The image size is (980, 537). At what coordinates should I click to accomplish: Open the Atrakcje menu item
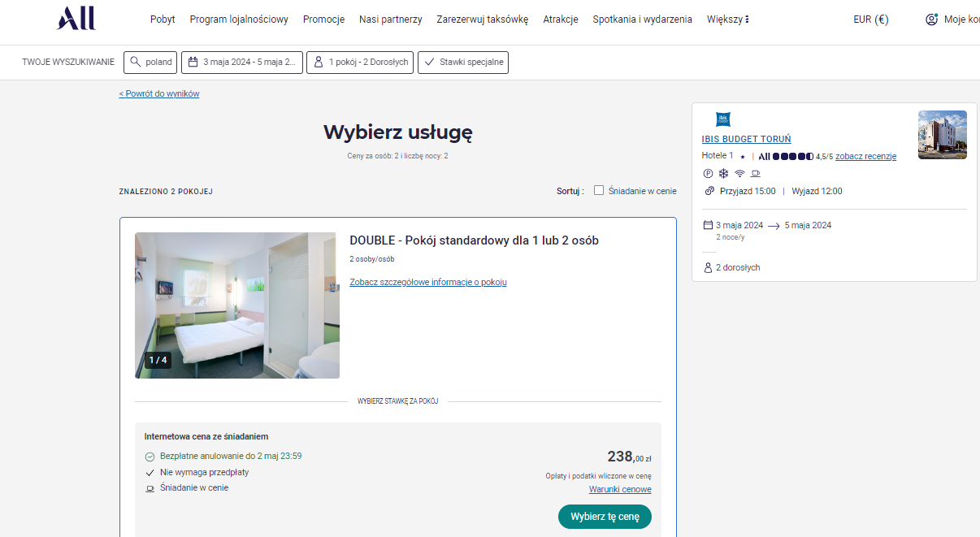[x=561, y=19]
